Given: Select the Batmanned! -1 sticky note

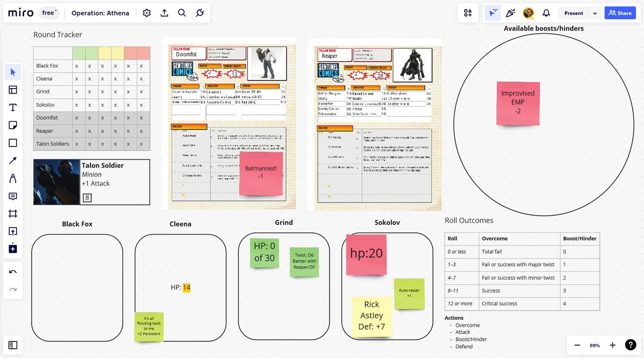Looking at the screenshot, I should [x=260, y=173].
